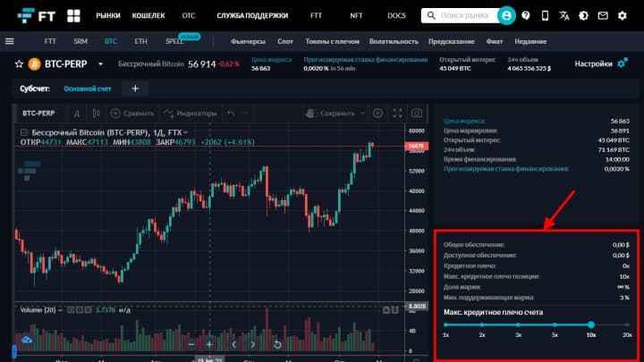Click the blue cloud icon on chart
The image size is (644, 362).
click(x=27, y=340)
